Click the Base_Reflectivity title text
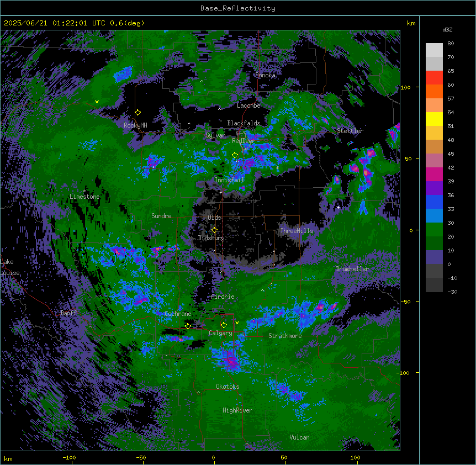476x465 pixels. pyautogui.click(x=238, y=8)
